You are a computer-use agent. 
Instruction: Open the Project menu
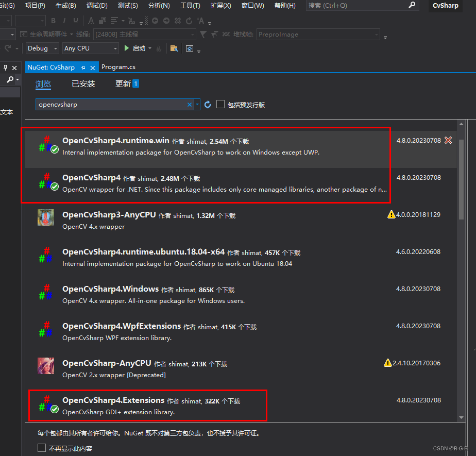pyautogui.click(x=35, y=6)
